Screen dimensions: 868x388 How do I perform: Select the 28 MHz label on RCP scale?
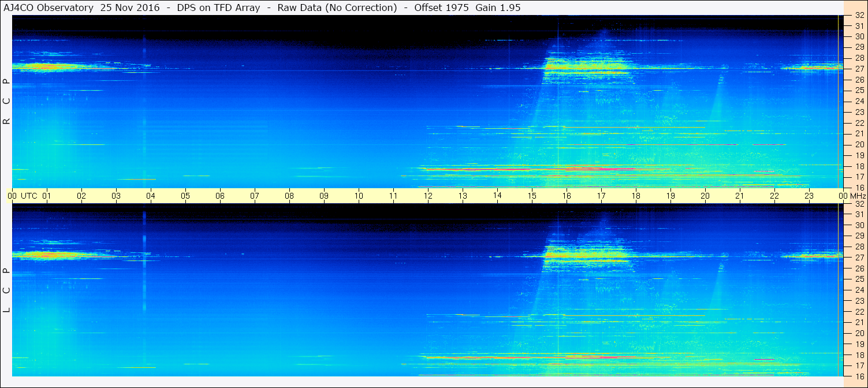pos(859,58)
